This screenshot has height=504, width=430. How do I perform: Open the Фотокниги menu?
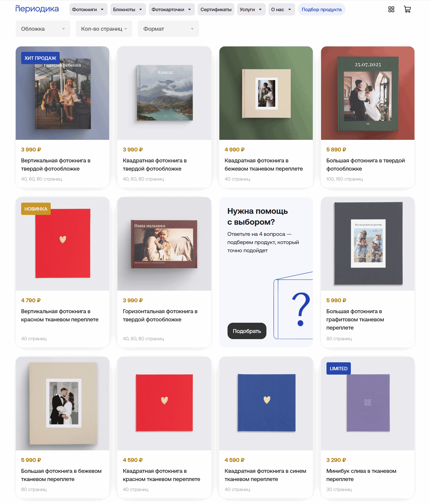88,10
